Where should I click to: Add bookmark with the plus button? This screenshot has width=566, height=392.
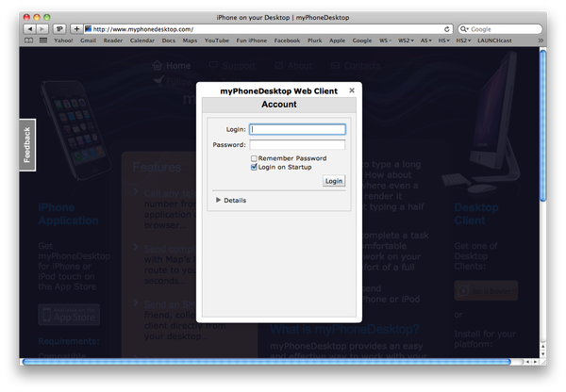(x=76, y=29)
